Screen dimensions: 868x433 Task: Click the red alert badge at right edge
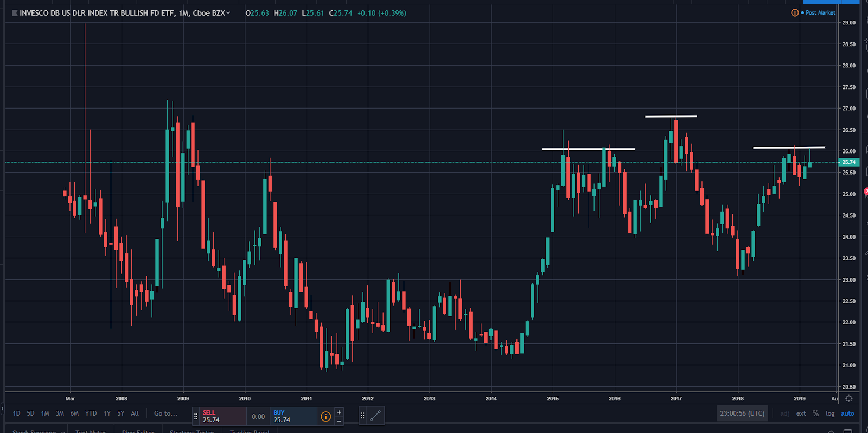click(866, 192)
